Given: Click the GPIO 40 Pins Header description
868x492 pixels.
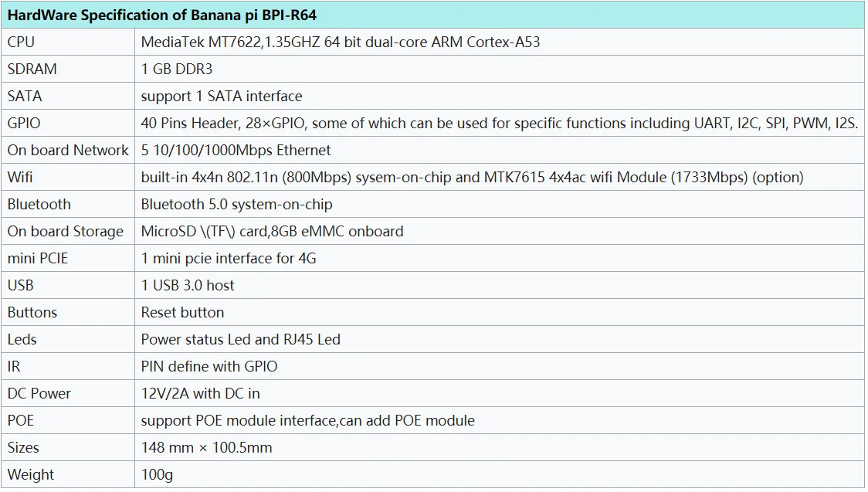Looking at the screenshot, I should [500, 123].
